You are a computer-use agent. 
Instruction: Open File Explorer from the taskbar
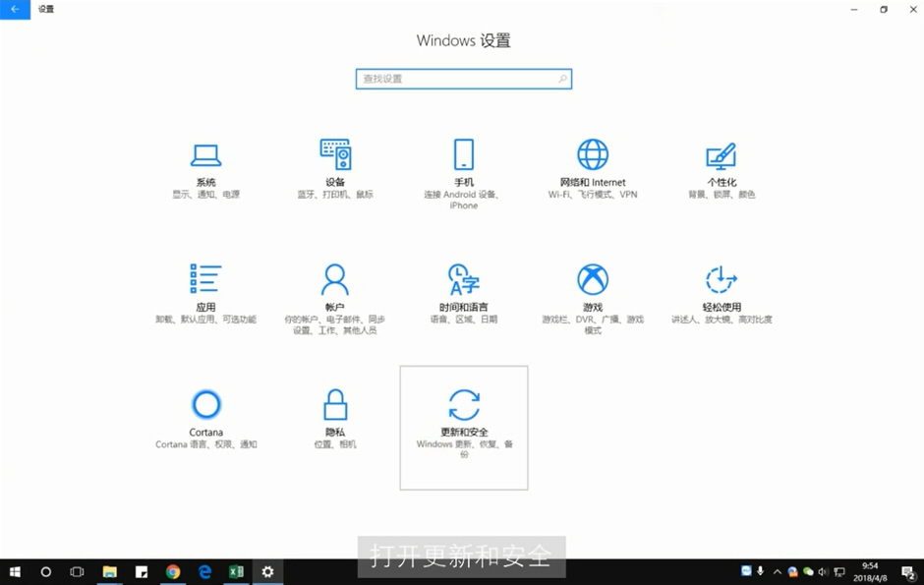[110, 571]
